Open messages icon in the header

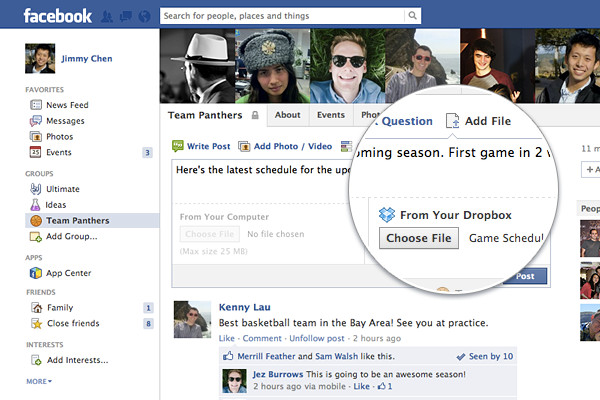126,16
